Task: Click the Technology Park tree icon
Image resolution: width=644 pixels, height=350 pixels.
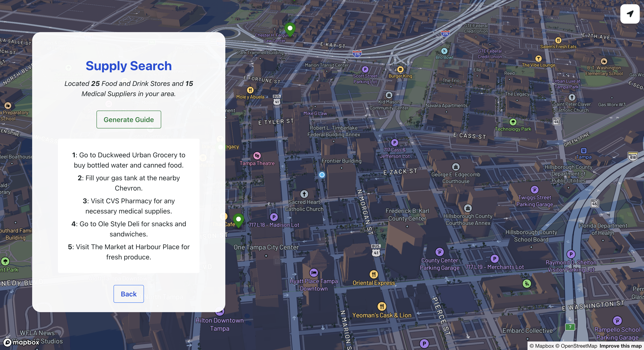Action: (513, 122)
